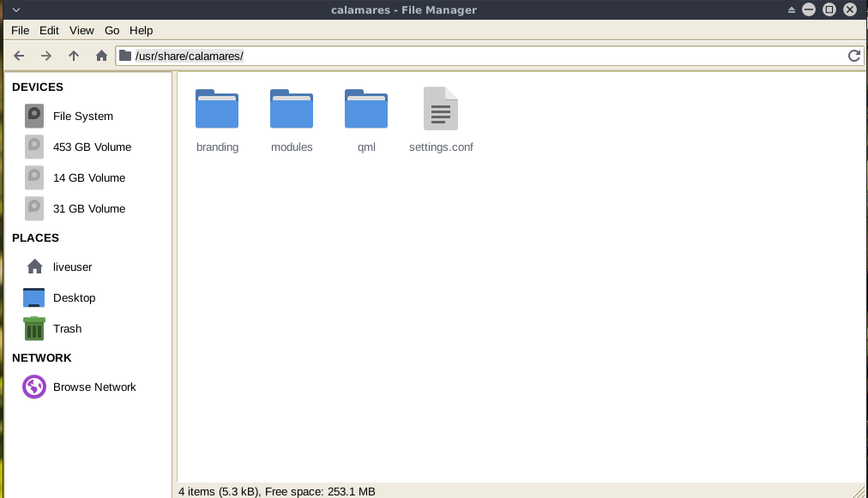Click the folder icon in the location bar
868x498 pixels.
[126, 56]
